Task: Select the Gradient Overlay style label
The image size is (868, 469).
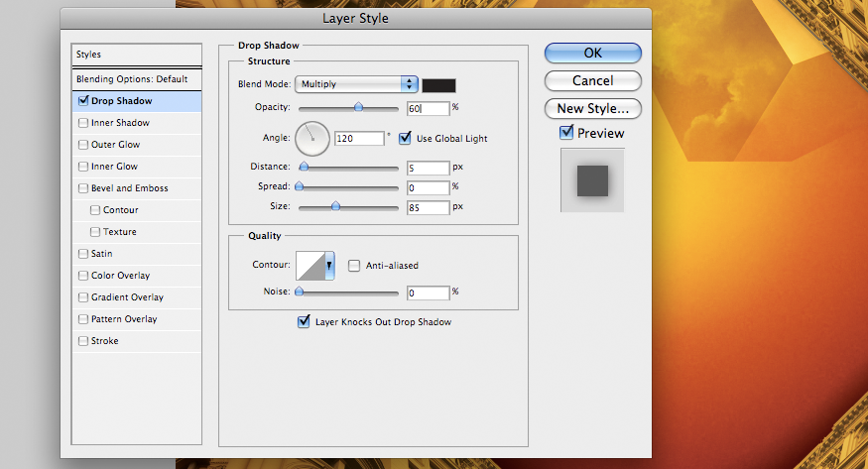Action: coord(127,297)
